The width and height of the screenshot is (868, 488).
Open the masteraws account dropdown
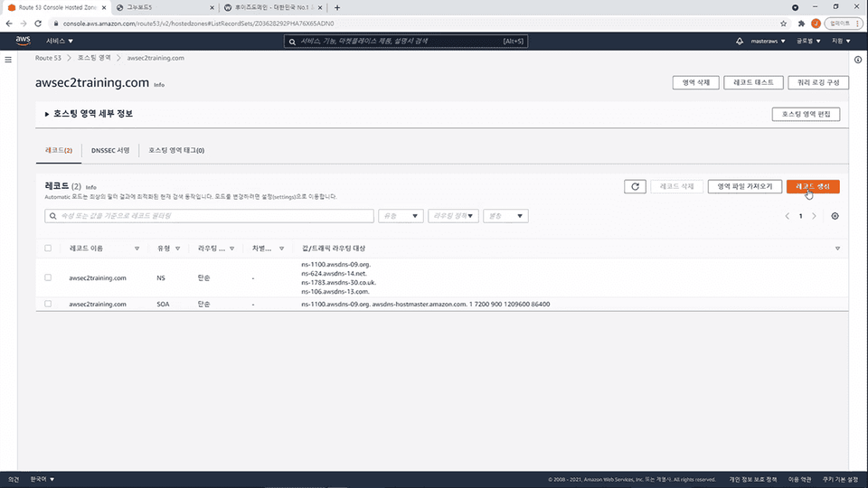point(768,41)
